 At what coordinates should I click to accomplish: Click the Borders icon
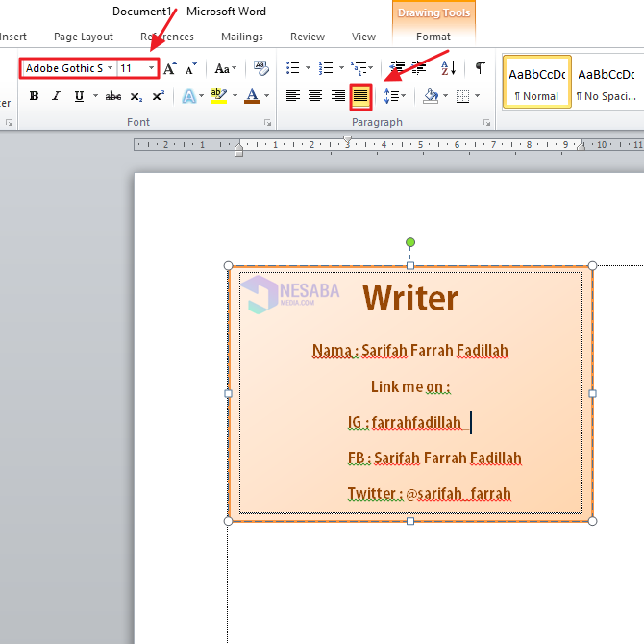[x=462, y=96]
